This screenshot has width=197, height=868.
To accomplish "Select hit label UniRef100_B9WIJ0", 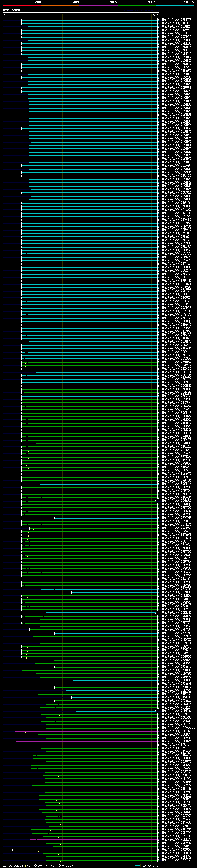I will [177, 745].
